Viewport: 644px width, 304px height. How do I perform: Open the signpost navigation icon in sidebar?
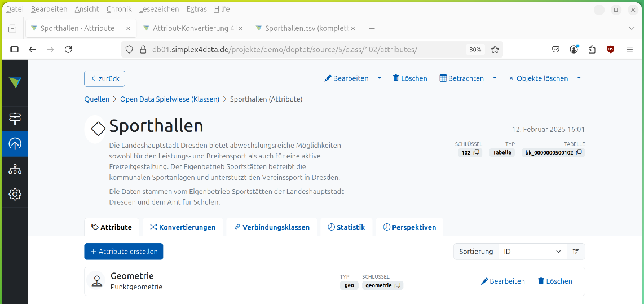[15, 119]
